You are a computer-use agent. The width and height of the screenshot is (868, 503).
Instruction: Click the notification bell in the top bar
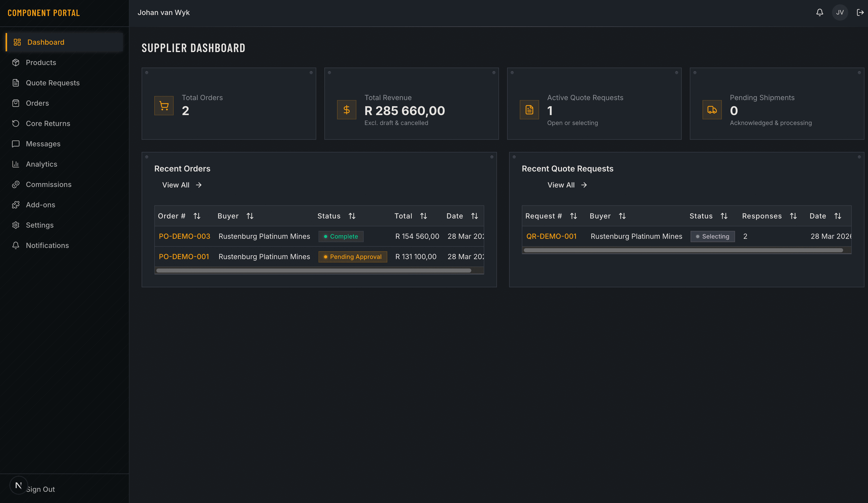coord(820,12)
